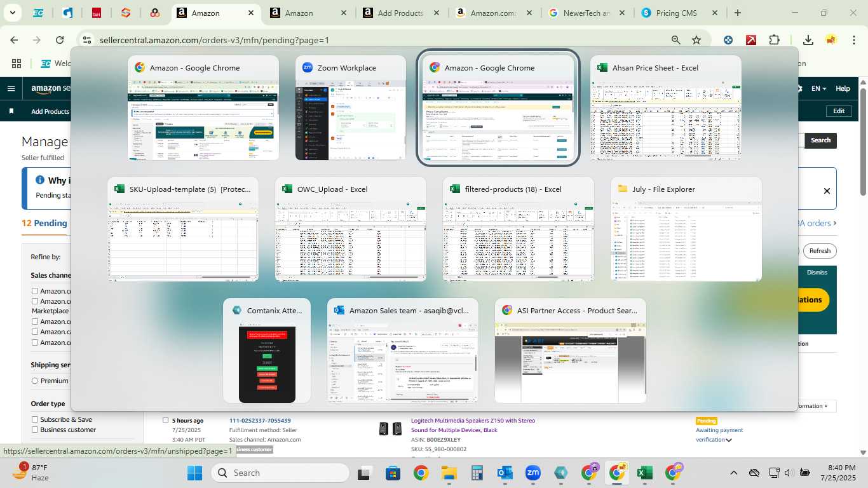This screenshot has width=868, height=488.
Task: Show hidden system tray icons chevron
Action: pyautogui.click(x=733, y=473)
